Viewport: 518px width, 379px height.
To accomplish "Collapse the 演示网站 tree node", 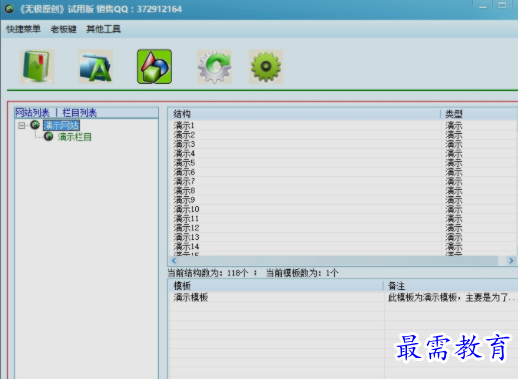I will [x=22, y=126].
